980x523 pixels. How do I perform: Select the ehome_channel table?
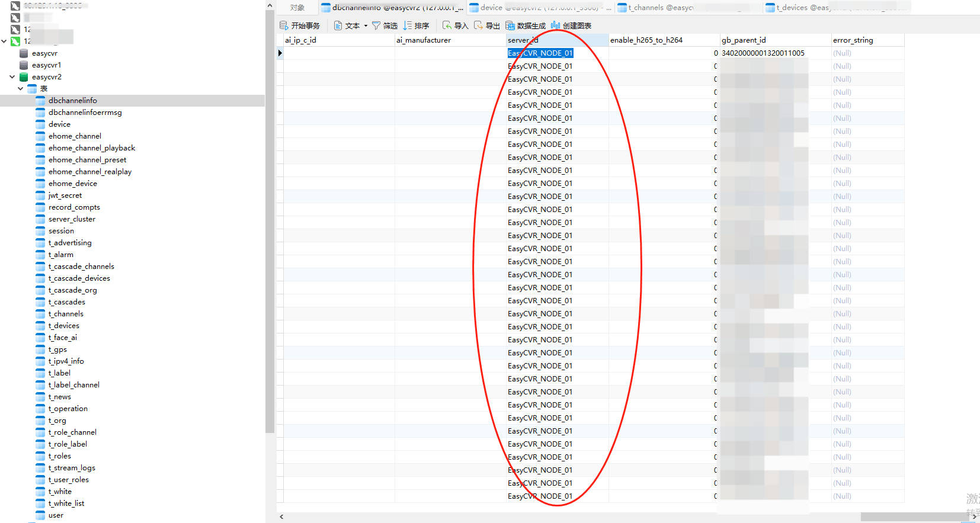pyautogui.click(x=75, y=136)
